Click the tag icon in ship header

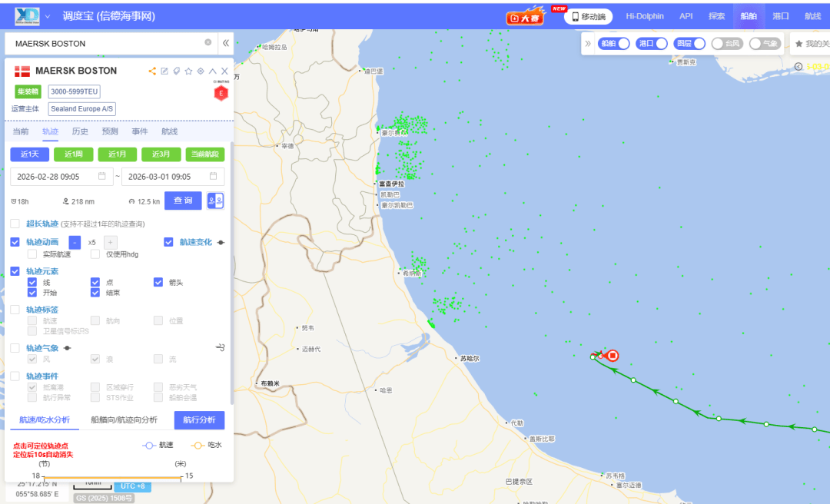pos(176,71)
